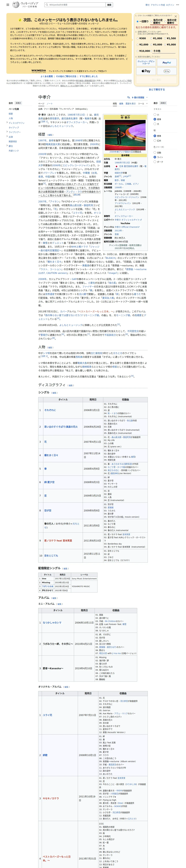Image resolution: width=186 pixels, height=868 pixels.
Task: Click the 検索 search button
Action: (109, 5)
